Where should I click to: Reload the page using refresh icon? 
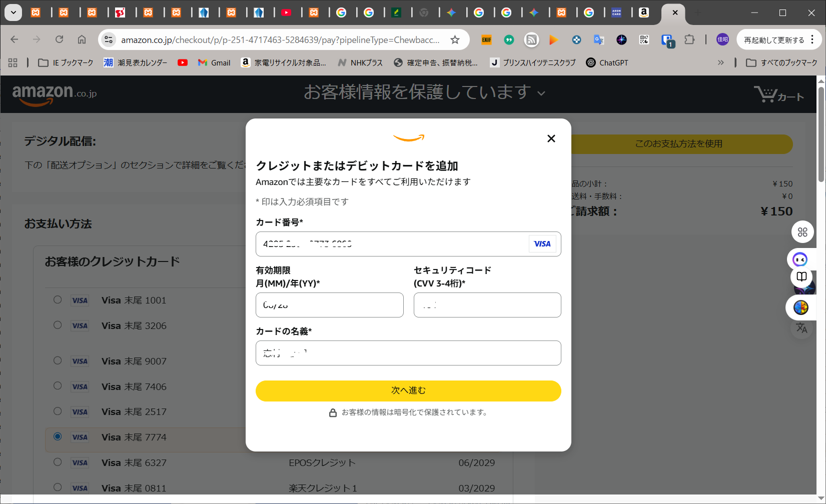coord(60,39)
